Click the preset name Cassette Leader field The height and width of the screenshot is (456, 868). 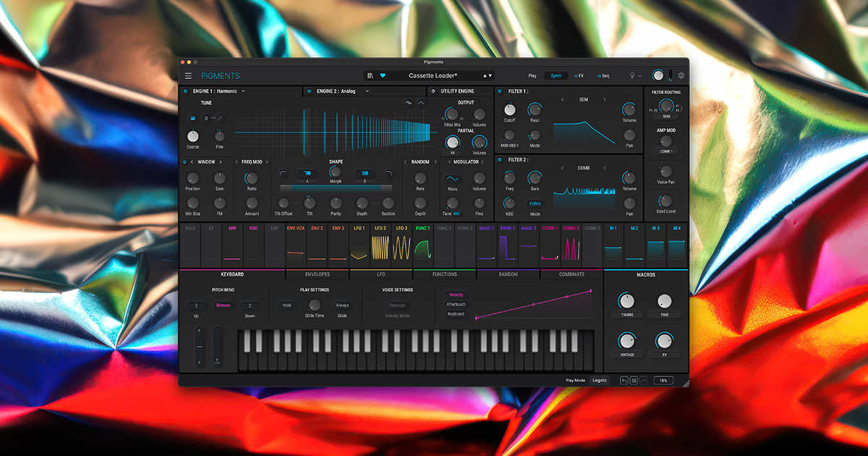(433, 75)
